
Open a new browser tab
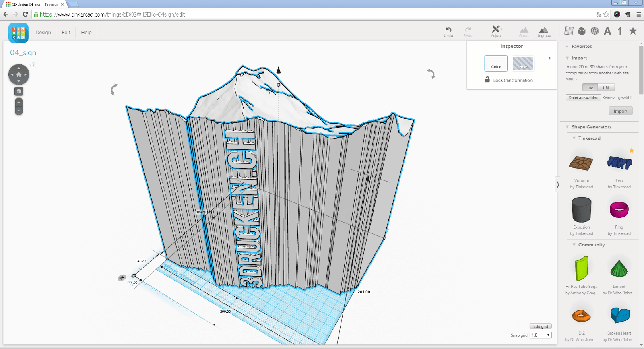[x=73, y=4]
